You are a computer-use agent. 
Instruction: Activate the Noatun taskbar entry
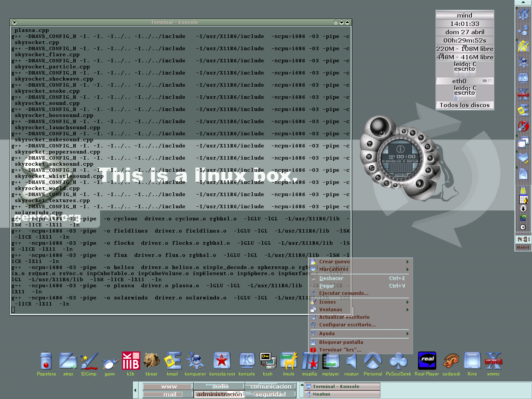pyautogui.click(x=342, y=394)
